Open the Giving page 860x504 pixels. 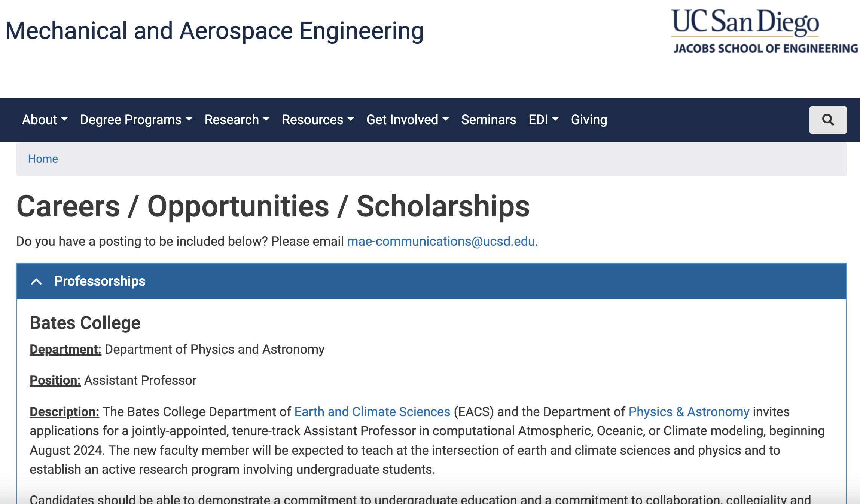(x=589, y=120)
